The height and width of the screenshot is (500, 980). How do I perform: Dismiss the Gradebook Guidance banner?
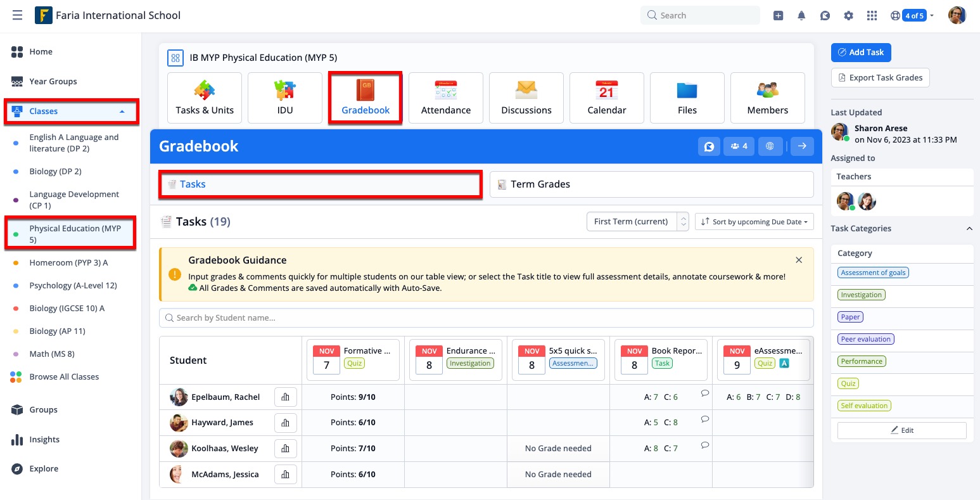799,260
